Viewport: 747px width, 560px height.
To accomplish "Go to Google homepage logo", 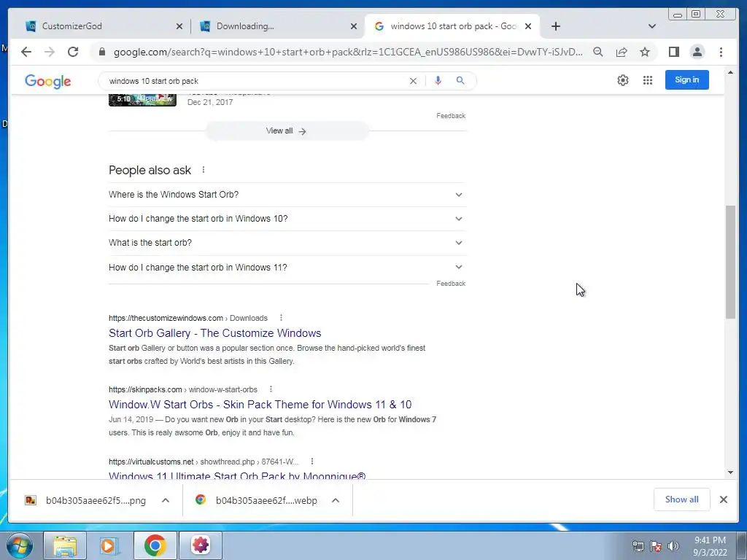I will tap(47, 81).
